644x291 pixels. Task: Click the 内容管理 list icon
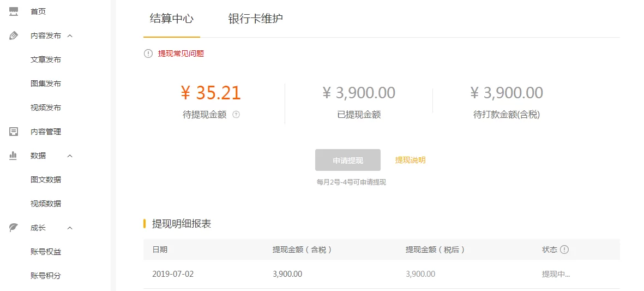tap(14, 132)
